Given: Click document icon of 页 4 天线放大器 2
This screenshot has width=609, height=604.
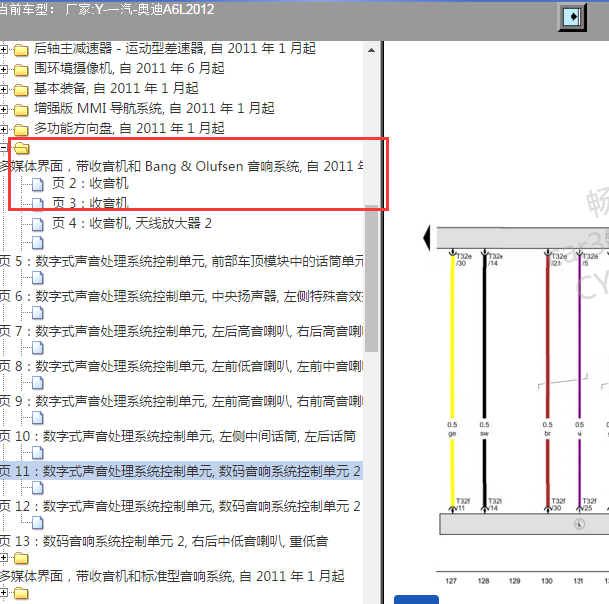Looking at the screenshot, I should 38,224.
